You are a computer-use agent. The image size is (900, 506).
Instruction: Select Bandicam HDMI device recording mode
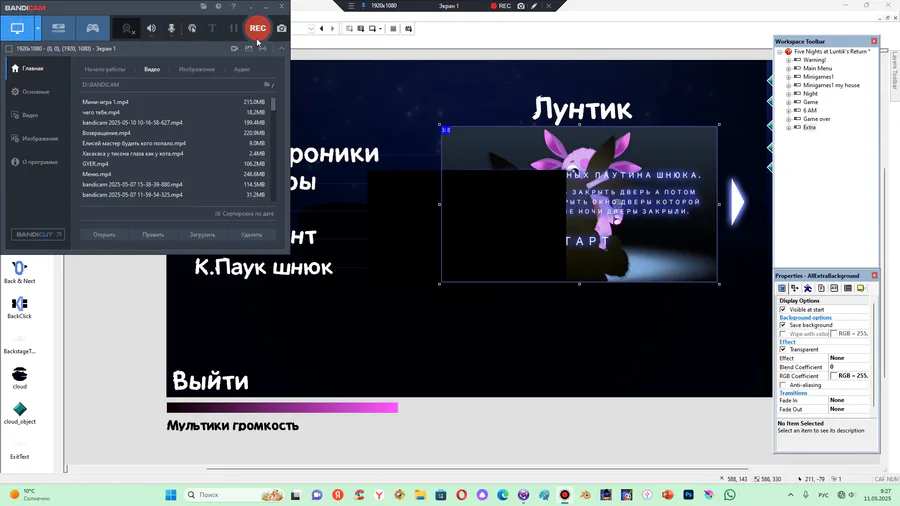59,28
